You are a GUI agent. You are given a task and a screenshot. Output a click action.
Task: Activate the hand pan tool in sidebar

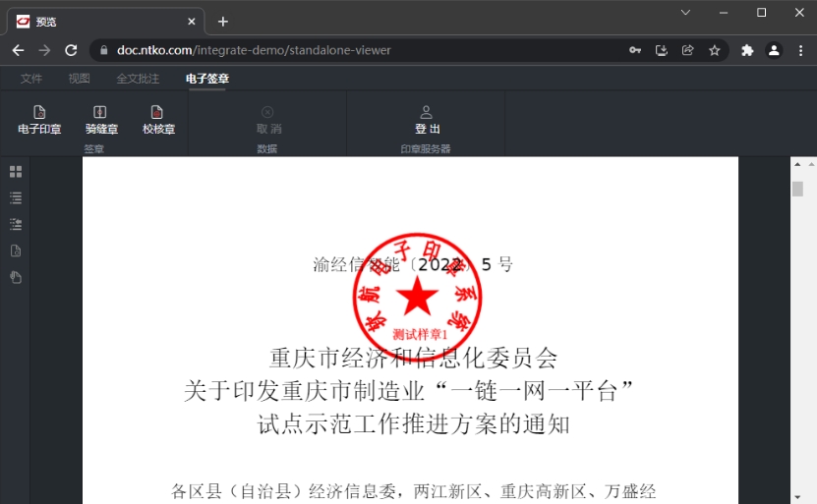(x=16, y=277)
